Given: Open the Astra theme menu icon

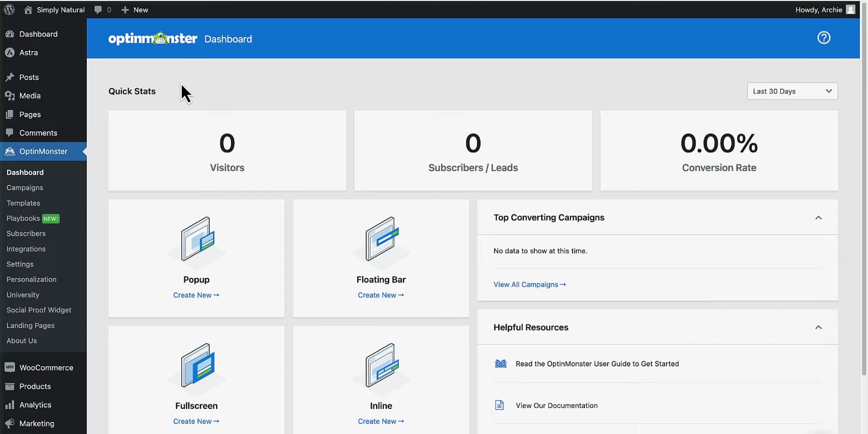Looking at the screenshot, I should point(10,53).
